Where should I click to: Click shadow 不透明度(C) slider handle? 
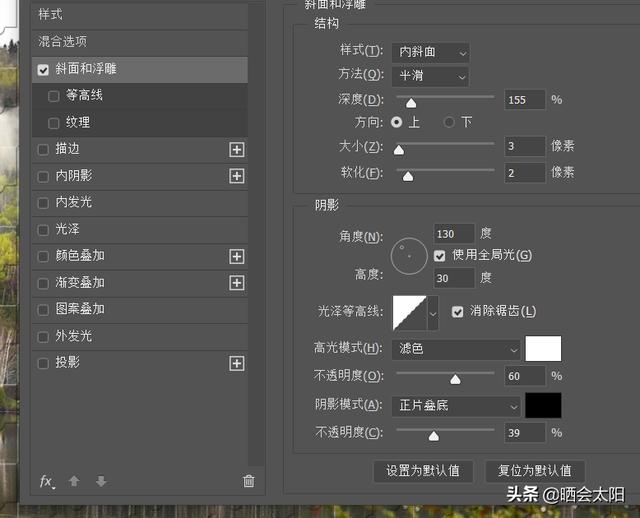[434, 436]
